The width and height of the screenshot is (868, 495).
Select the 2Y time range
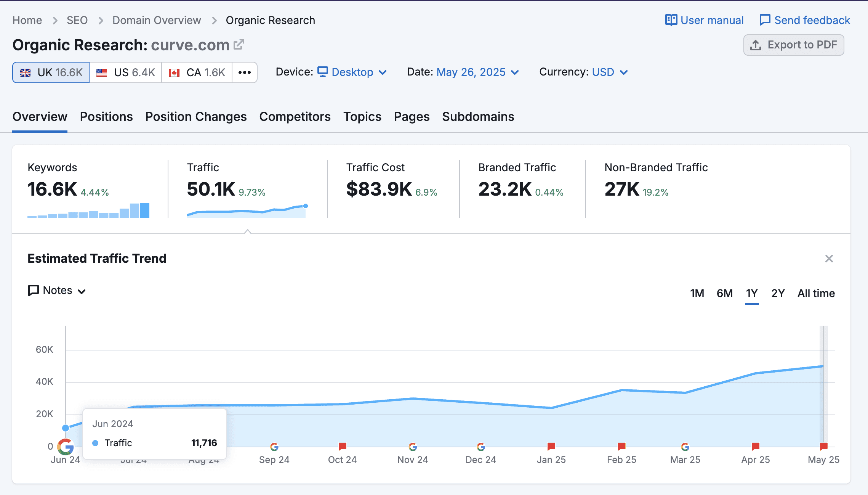(778, 293)
